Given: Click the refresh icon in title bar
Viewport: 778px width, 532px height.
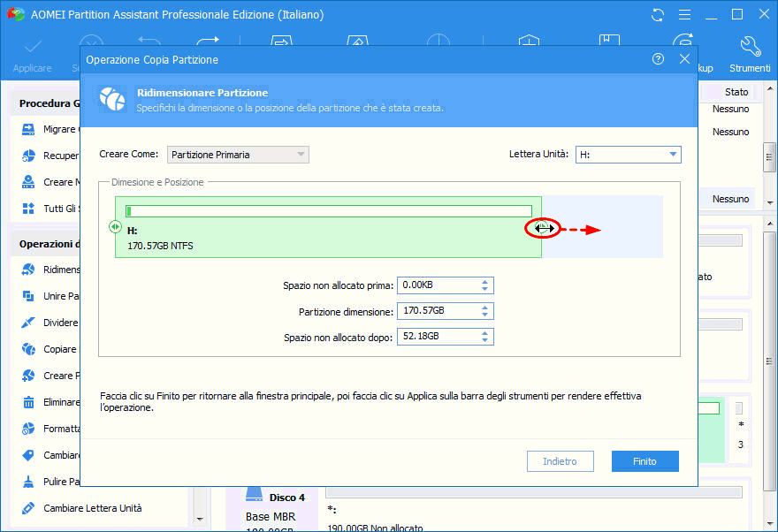Looking at the screenshot, I should 658,15.
